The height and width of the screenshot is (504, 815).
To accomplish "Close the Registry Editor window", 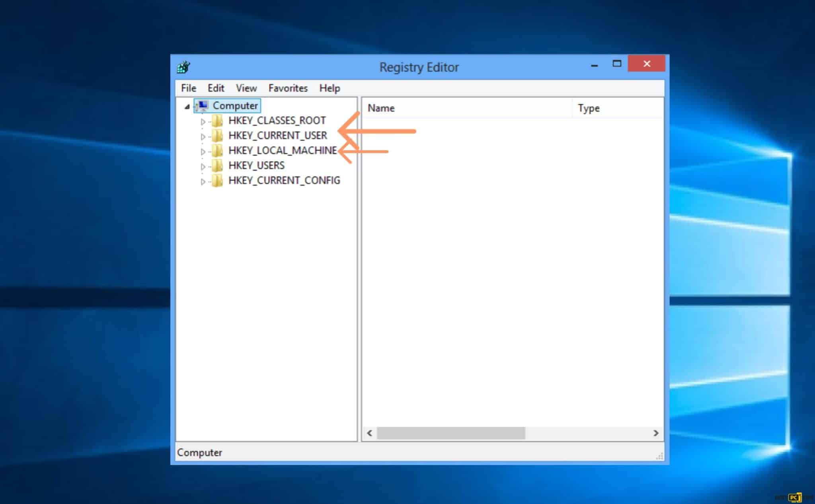I will (647, 64).
